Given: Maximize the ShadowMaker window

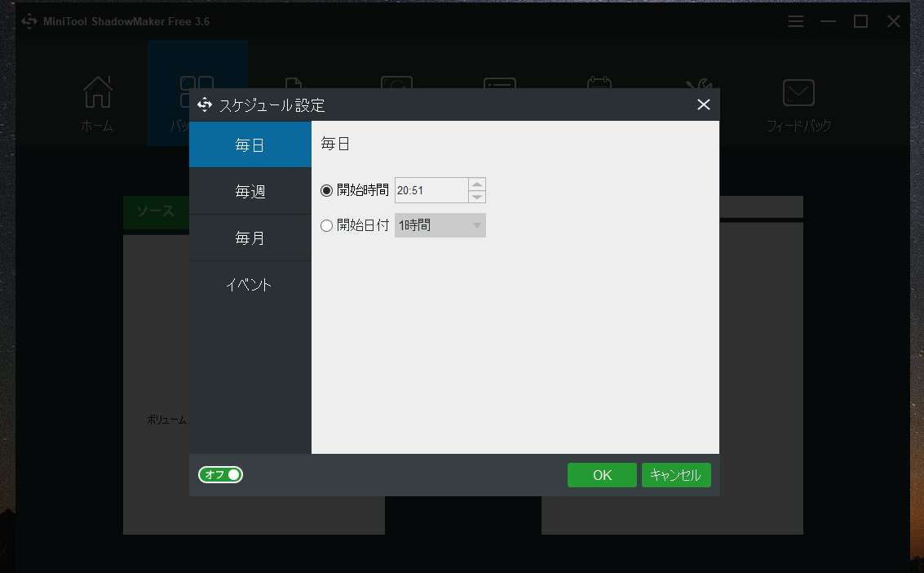Looking at the screenshot, I should pyautogui.click(x=861, y=21).
